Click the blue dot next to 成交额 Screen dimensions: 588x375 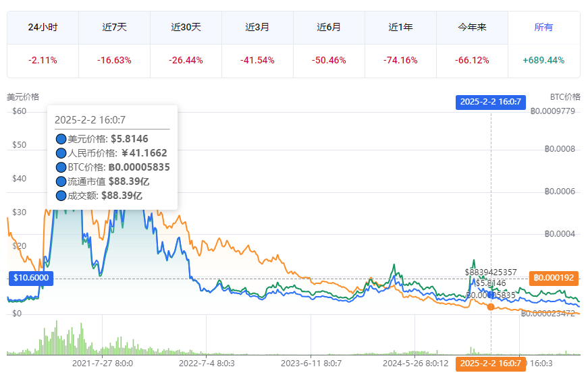click(61, 196)
